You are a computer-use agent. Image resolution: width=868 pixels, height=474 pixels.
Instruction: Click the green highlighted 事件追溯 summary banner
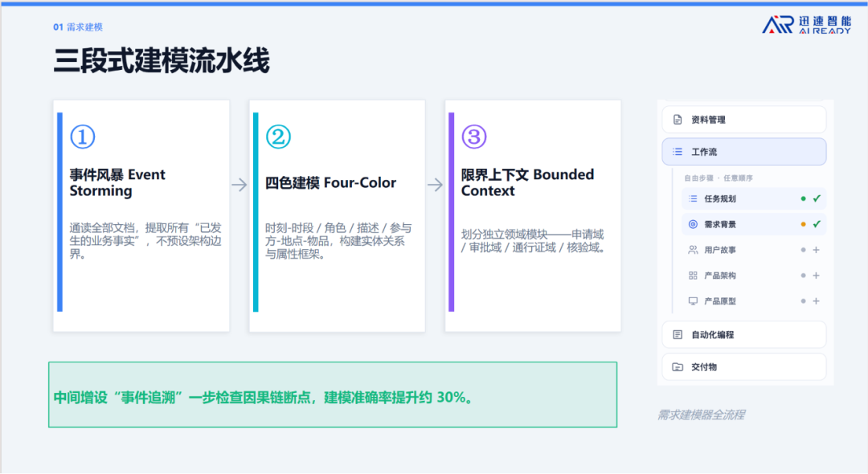coord(333,395)
